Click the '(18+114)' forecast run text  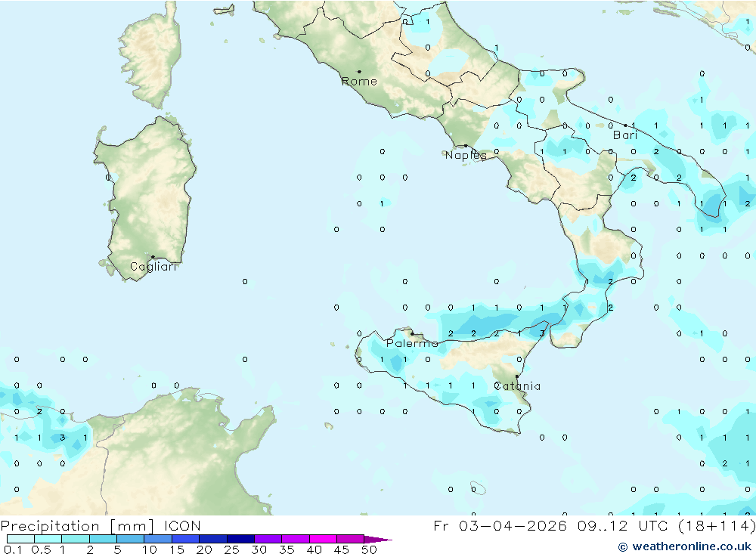717,526
